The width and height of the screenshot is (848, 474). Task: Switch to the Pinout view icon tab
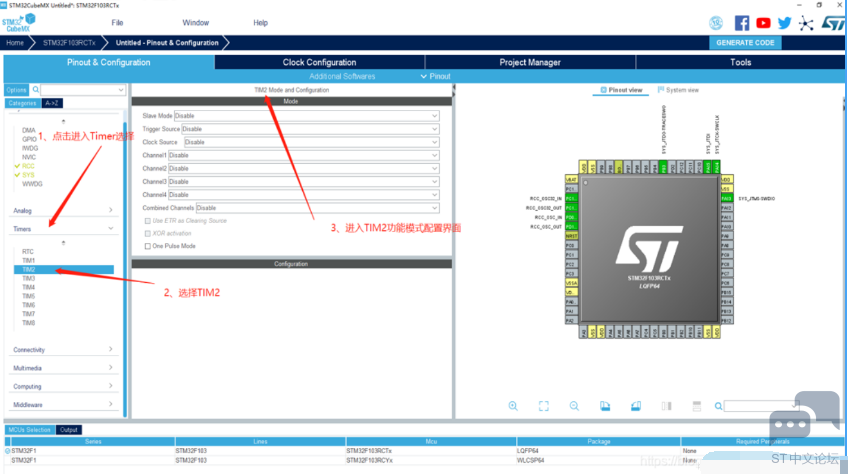[621, 90]
